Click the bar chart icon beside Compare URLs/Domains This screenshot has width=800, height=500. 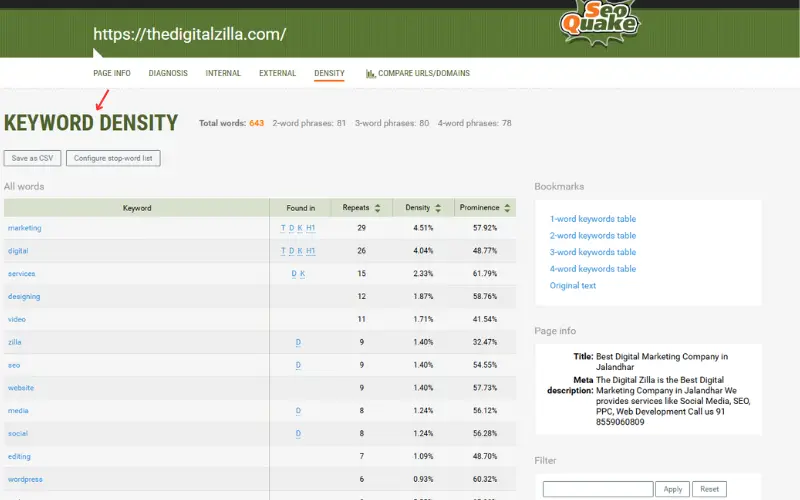(370, 73)
